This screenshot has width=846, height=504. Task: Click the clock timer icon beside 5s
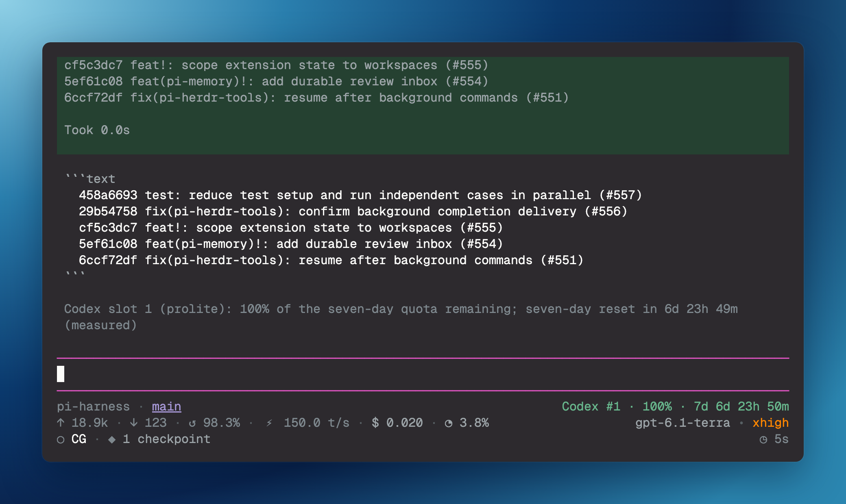point(763,439)
